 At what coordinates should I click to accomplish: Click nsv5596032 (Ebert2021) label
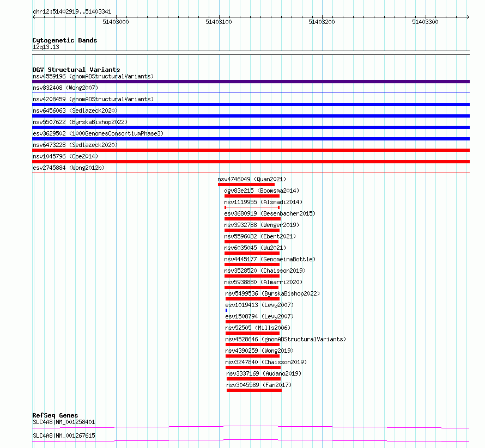260,236
